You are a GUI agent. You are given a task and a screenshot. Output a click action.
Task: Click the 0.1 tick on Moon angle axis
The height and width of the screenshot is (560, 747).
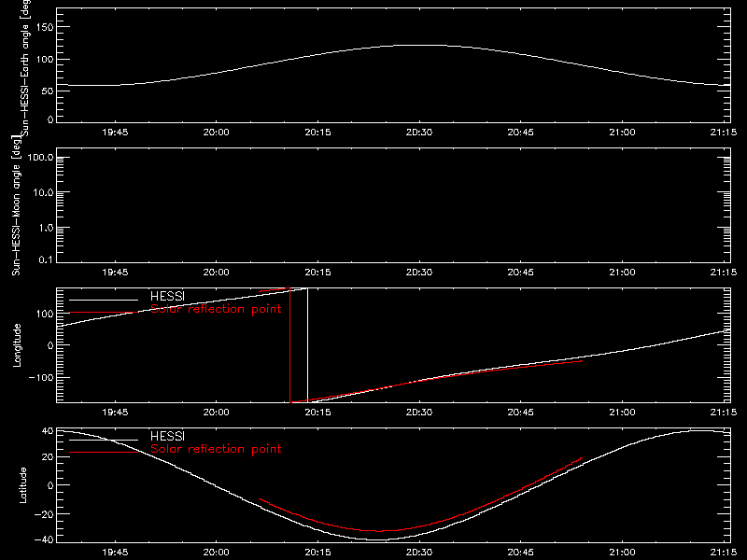pos(46,259)
